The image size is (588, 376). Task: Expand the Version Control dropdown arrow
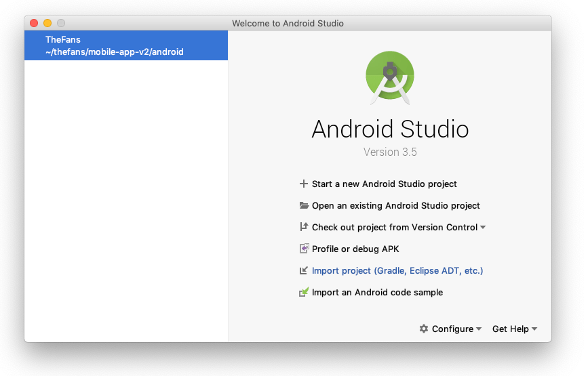(x=483, y=228)
